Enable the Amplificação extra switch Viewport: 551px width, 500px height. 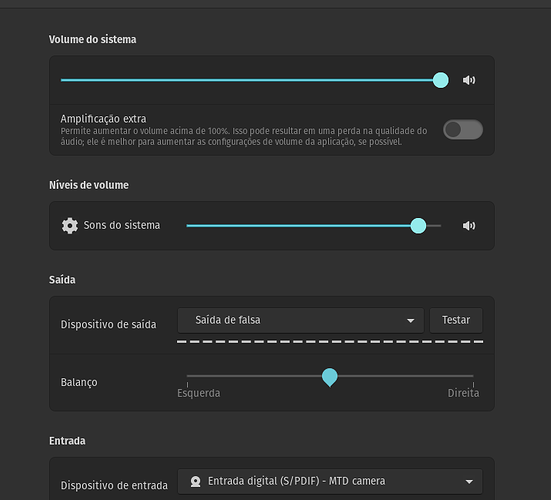[x=463, y=129]
